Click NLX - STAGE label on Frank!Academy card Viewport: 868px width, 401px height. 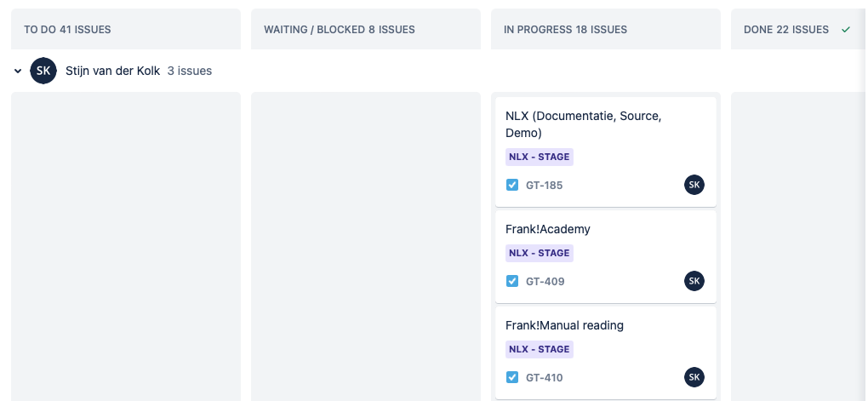click(540, 253)
